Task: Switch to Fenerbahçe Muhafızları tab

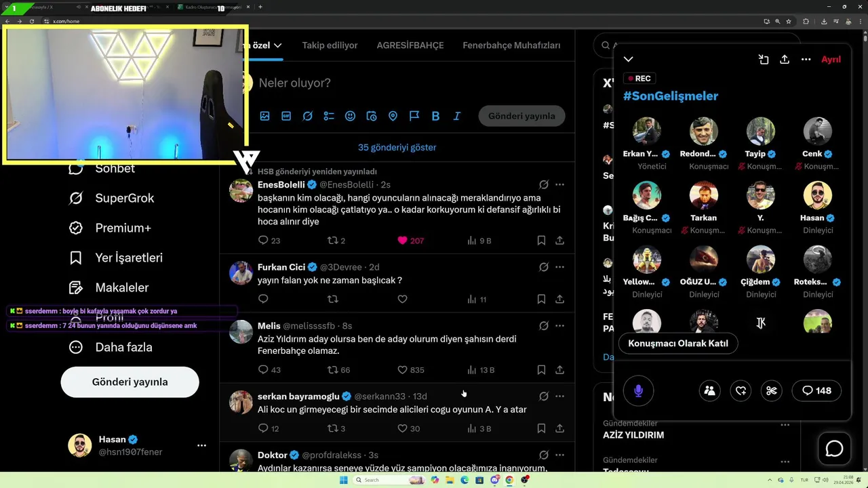Action: [511, 45]
